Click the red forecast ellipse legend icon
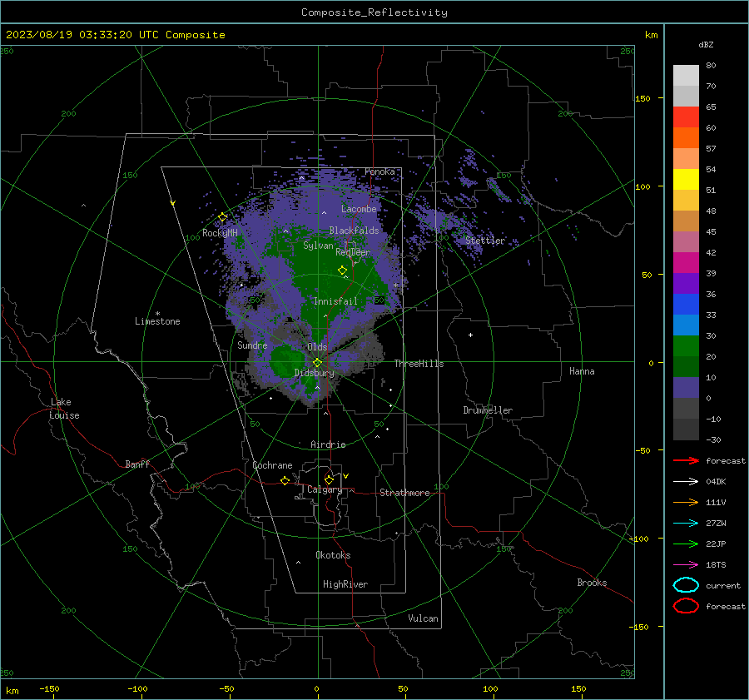This screenshot has width=749, height=700. point(686,606)
